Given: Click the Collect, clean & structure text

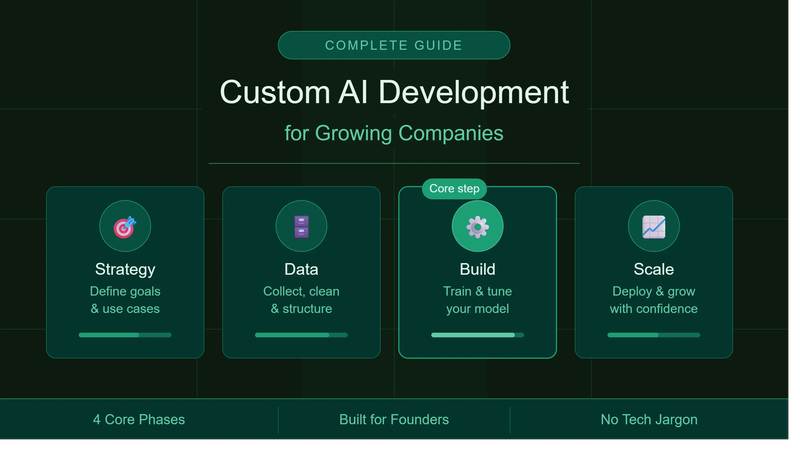Looking at the screenshot, I should point(301,300).
